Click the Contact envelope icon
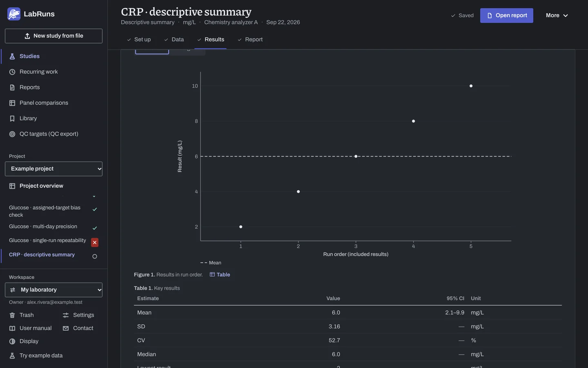Image resolution: width=588 pixels, height=368 pixels. click(x=66, y=328)
